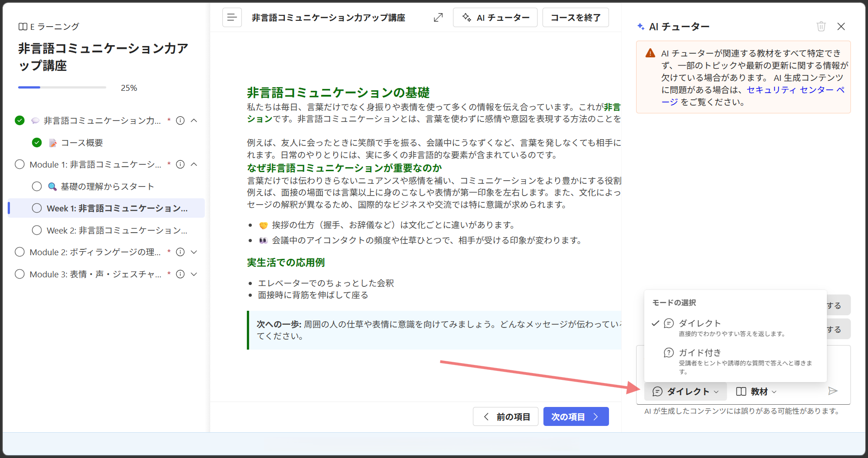This screenshot has width=868, height=458.
Task: Open Week 2: 非言語コミュニケーション lesson
Action: pyautogui.click(x=117, y=230)
